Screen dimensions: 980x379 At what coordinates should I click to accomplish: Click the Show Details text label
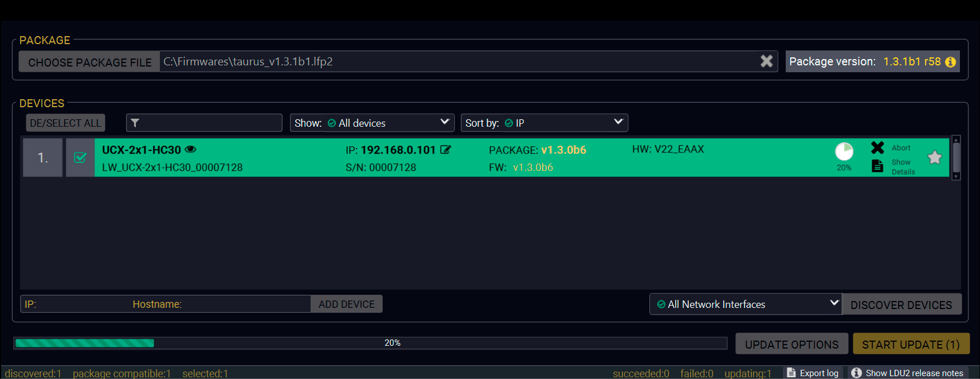(x=903, y=167)
